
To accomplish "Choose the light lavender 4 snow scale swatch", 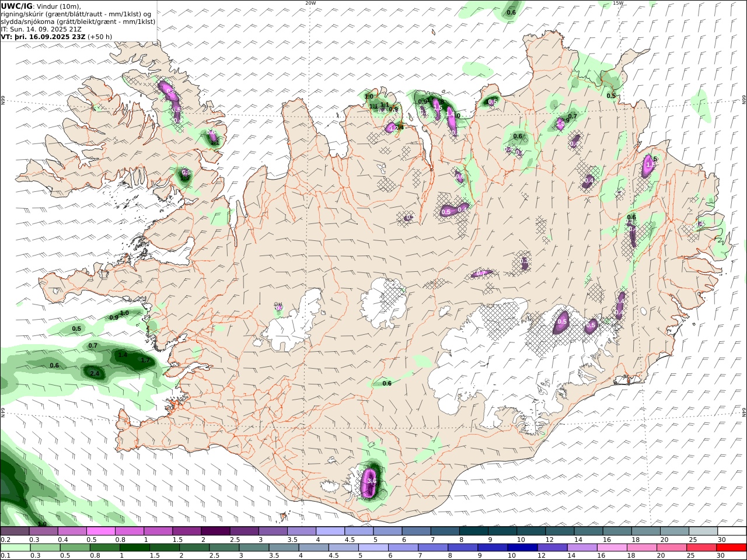I will tap(330, 531).
